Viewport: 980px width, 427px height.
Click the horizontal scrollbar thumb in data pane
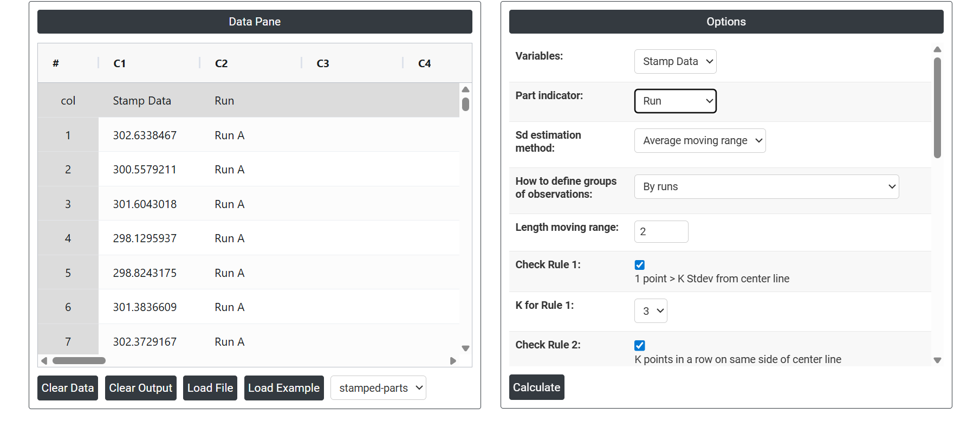coord(79,361)
